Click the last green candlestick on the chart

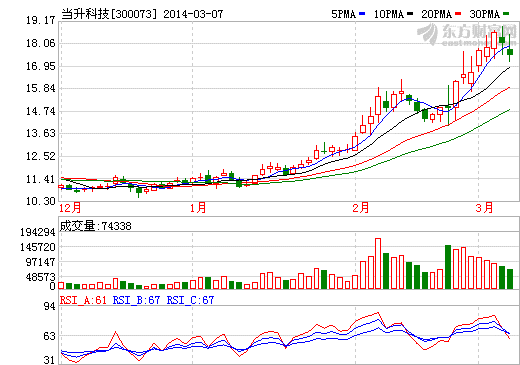(x=510, y=52)
